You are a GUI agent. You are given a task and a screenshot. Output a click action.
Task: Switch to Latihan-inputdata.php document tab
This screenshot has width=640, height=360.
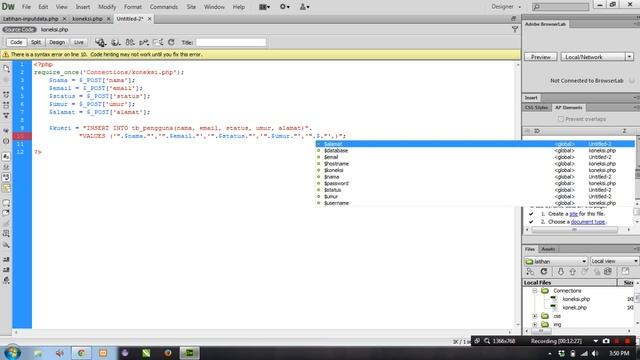(31, 19)
